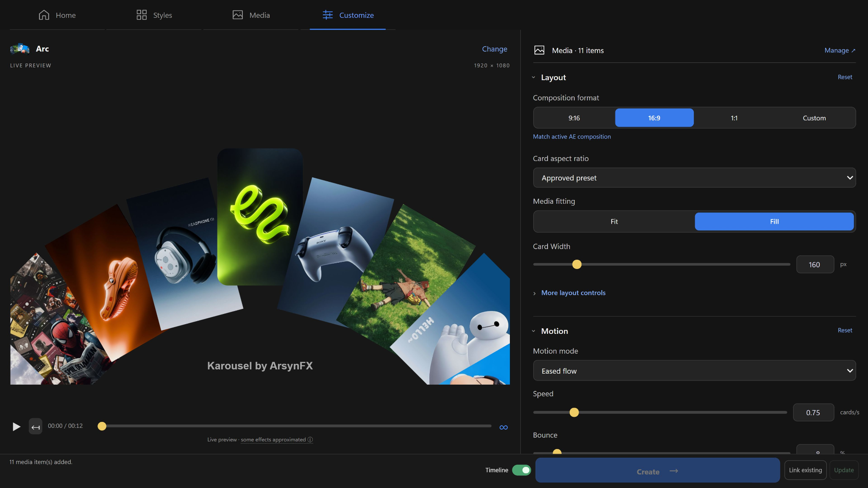The width and height of the screenshot is (868, 488).
Task: Switch to the Styles tab
Action: 154,15
